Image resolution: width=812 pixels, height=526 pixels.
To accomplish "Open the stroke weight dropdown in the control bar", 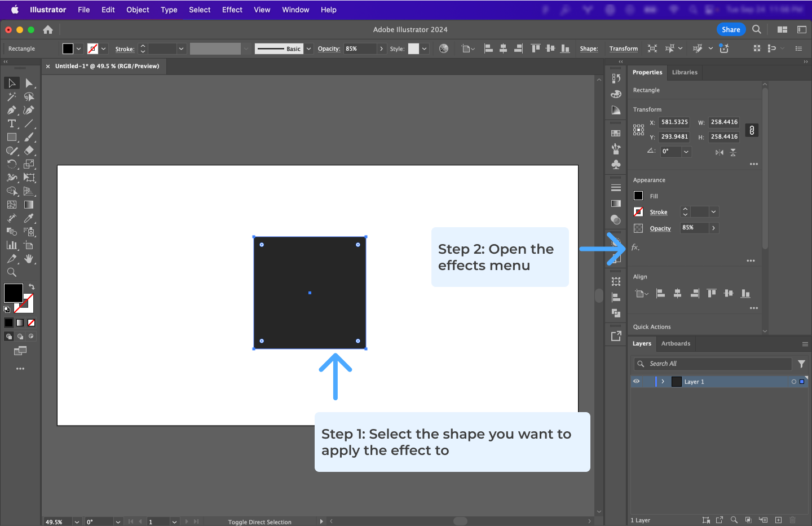I will pos(181,48).
